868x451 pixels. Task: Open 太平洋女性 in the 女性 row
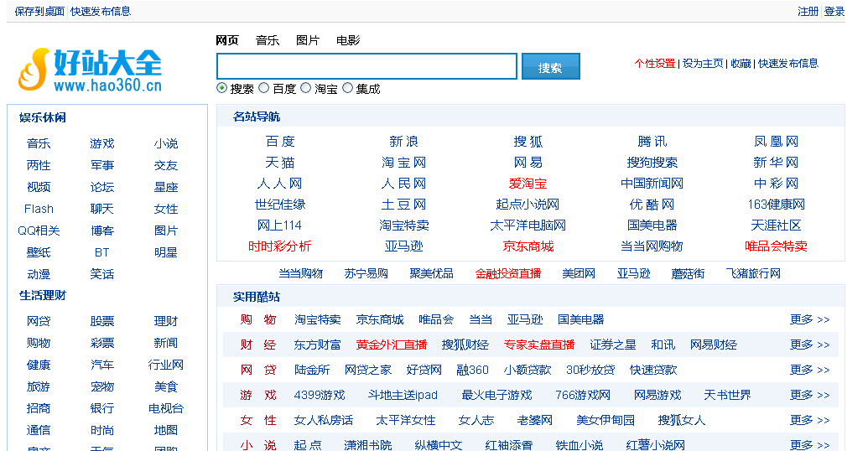click(406, 420)
